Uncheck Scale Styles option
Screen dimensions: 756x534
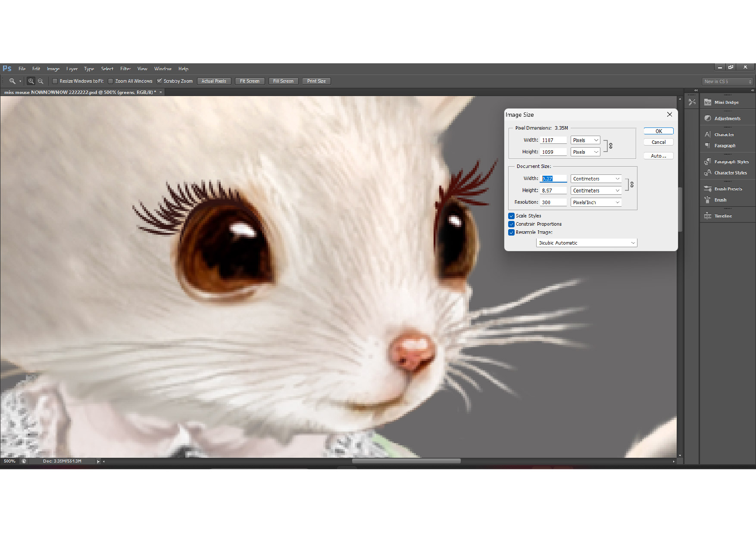(511, 216)
